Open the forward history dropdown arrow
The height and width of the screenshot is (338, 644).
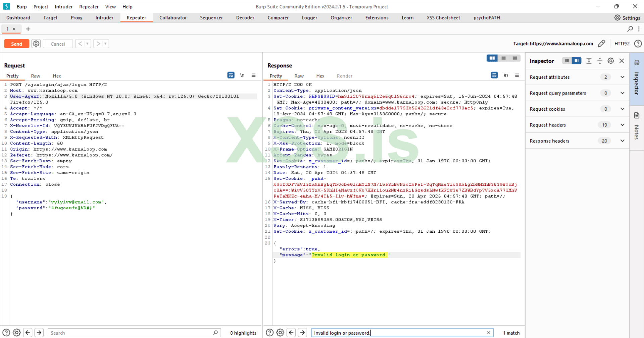coord(105,44)
